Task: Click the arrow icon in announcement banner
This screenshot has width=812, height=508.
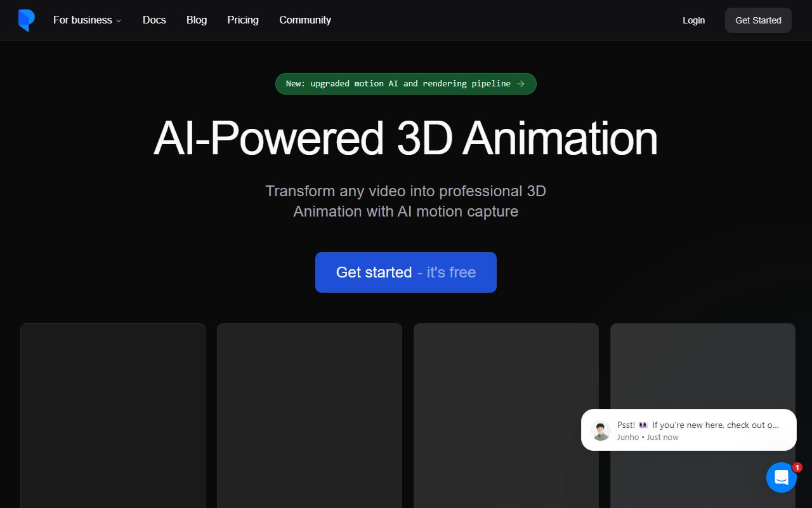Action: [521, 83]
